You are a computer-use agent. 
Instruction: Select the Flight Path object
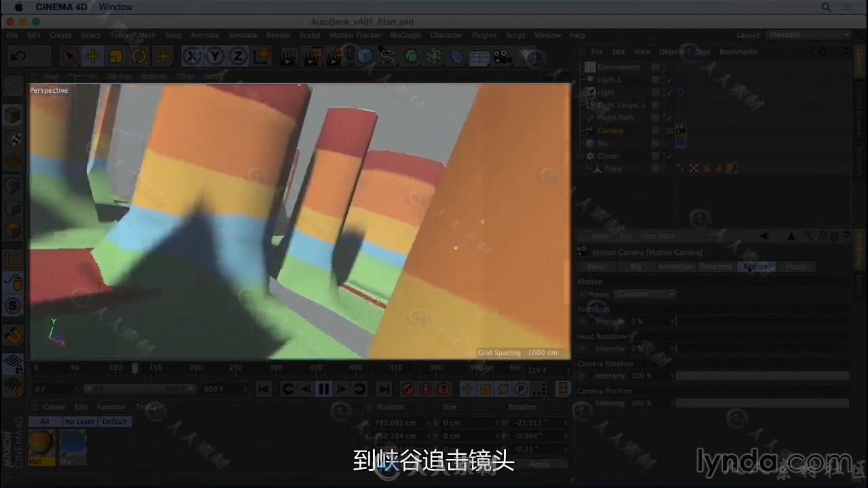click(x=615, y=117)
